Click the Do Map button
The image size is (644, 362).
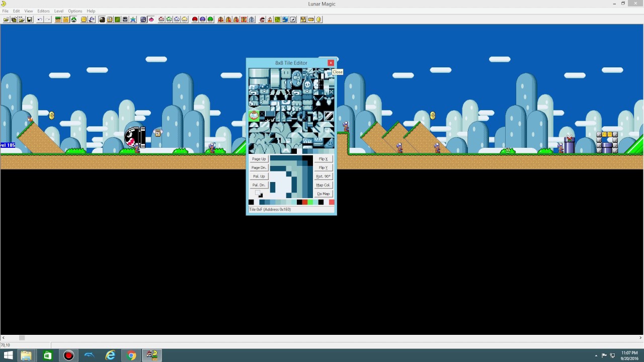click(x=323, y=194)
